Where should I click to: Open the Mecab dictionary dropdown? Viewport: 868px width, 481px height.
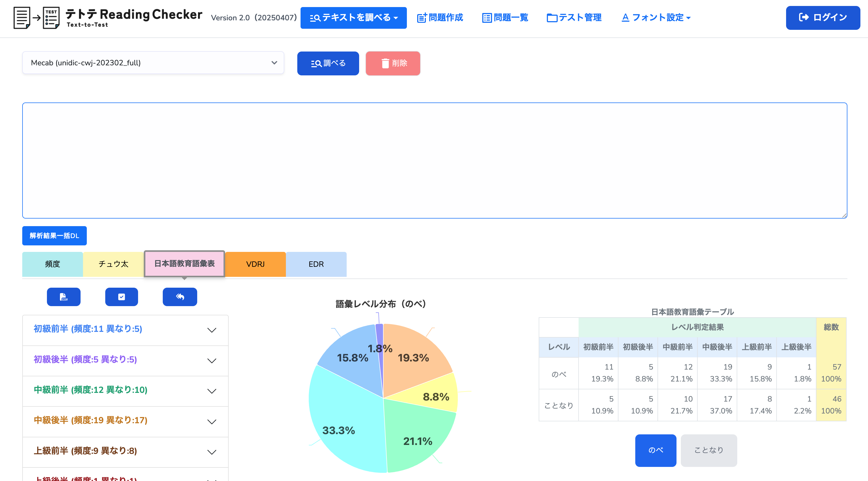(153, 63)
